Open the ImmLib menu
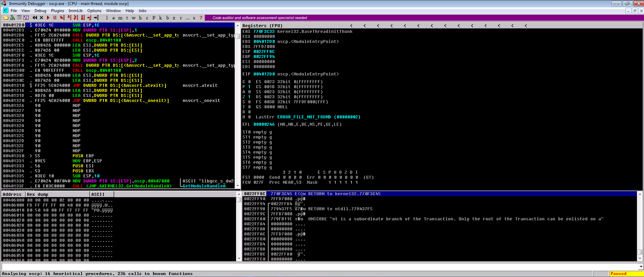Viewport: 644px width, 277px height. (76, 11)
